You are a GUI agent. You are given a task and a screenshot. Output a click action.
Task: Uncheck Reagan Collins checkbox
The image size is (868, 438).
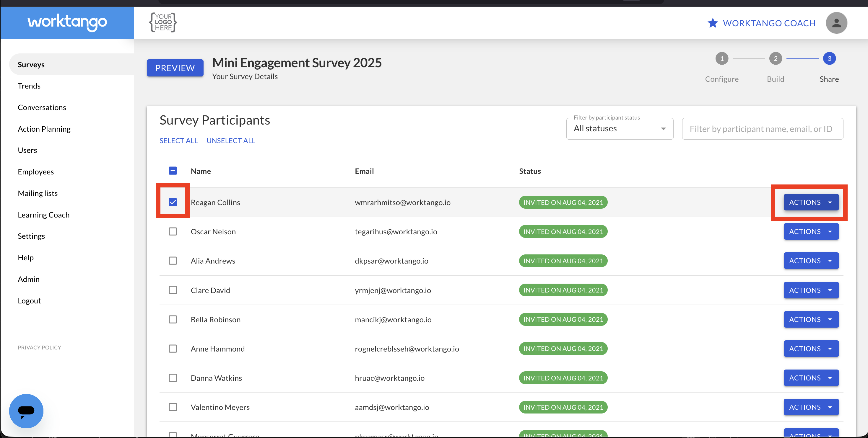[173, 202]
